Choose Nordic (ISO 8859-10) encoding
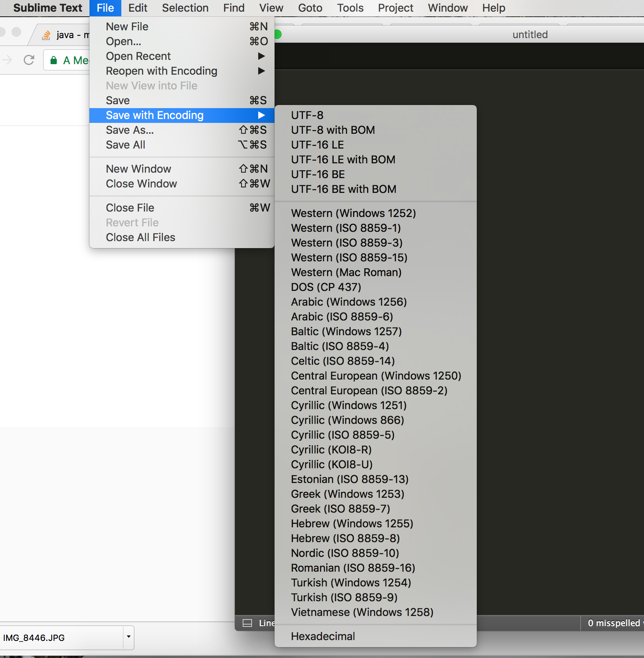Viewport: 644px width, 658px height. [376, 553]
